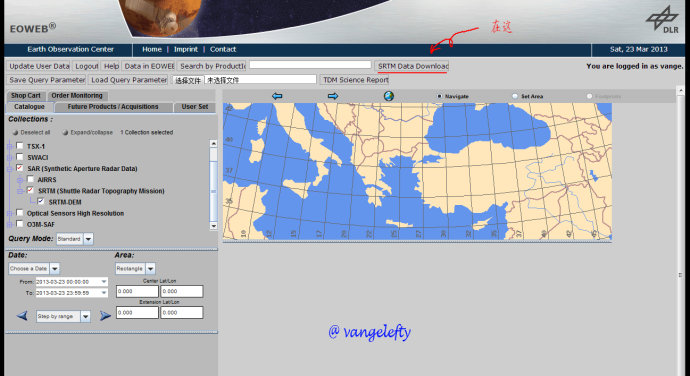Image resolution: width=690 pixels, height=376 pixels.
Task: Click collections list scrollbar up arrow
Action: (213, 144)
